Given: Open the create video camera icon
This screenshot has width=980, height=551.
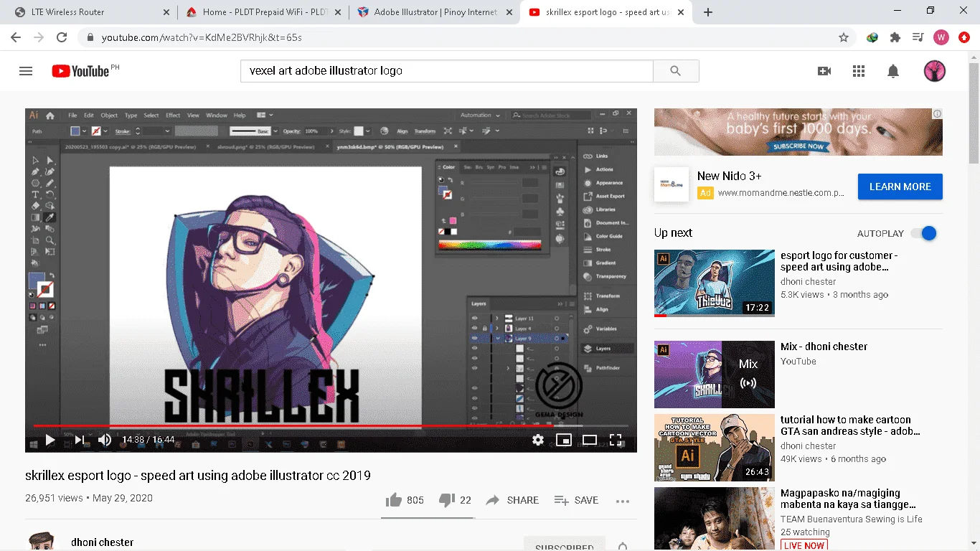Looking at the screenshot, I should tap(824, 71).
